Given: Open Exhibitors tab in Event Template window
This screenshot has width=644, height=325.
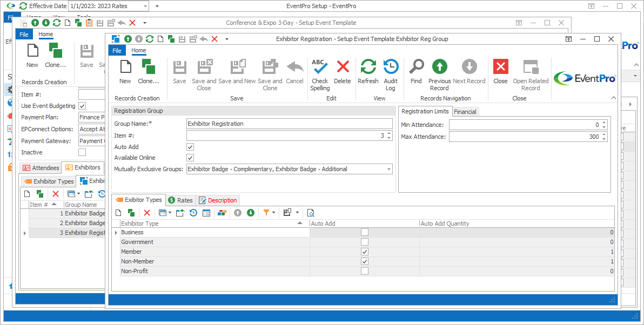Looking at the screenshot, I should tap(83, 167).
